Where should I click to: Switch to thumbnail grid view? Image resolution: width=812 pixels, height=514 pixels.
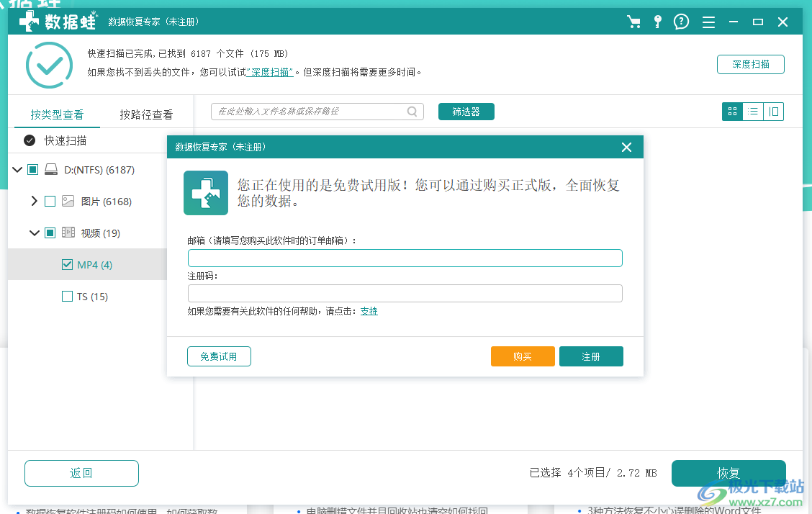point(732,112)
